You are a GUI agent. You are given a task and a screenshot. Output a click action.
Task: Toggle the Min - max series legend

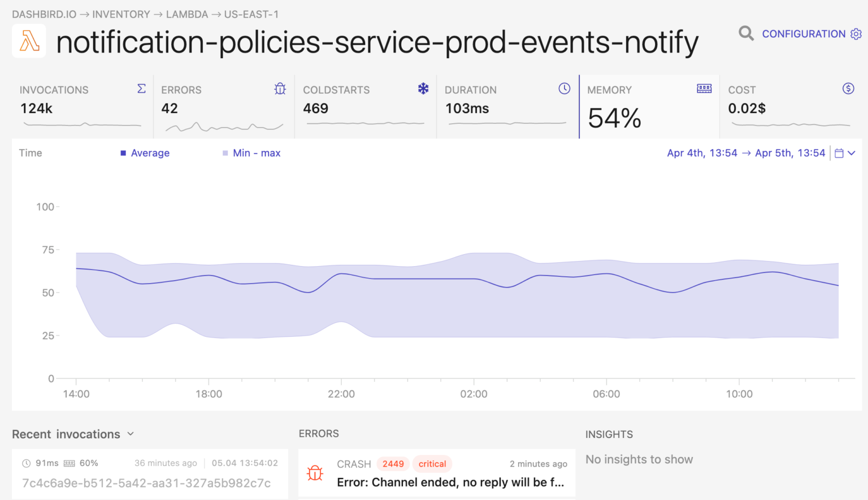point(256,153)
